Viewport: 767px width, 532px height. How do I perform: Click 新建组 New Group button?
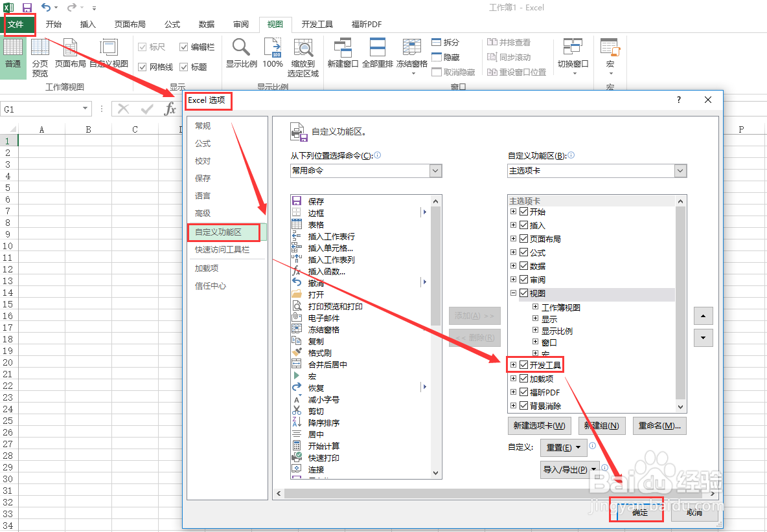coord(602,425)
